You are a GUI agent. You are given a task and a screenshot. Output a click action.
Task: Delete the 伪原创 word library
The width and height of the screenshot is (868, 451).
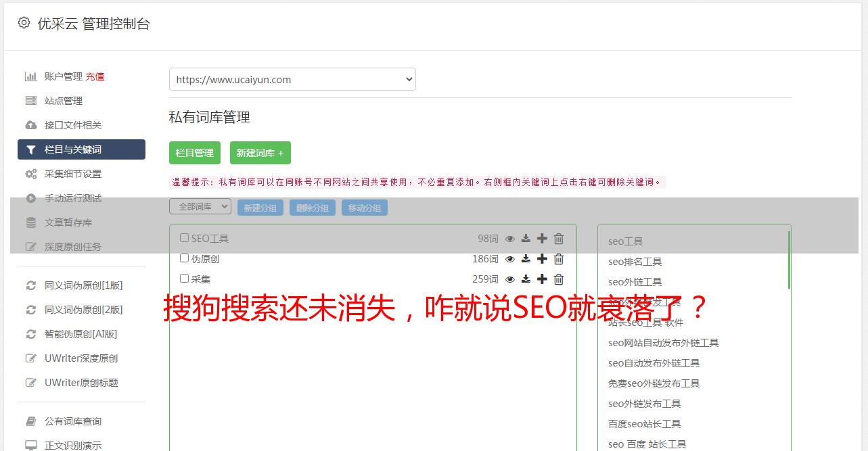(x=559, y=259)
